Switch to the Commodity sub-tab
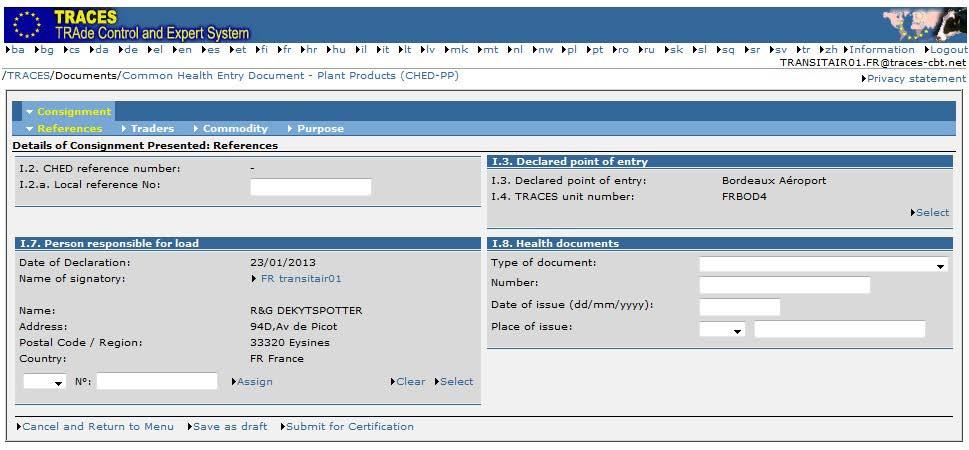 click(x=231, y=129)
